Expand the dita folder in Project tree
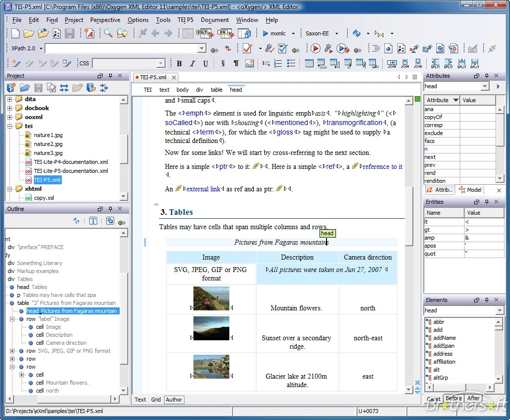 coord(10,99)
